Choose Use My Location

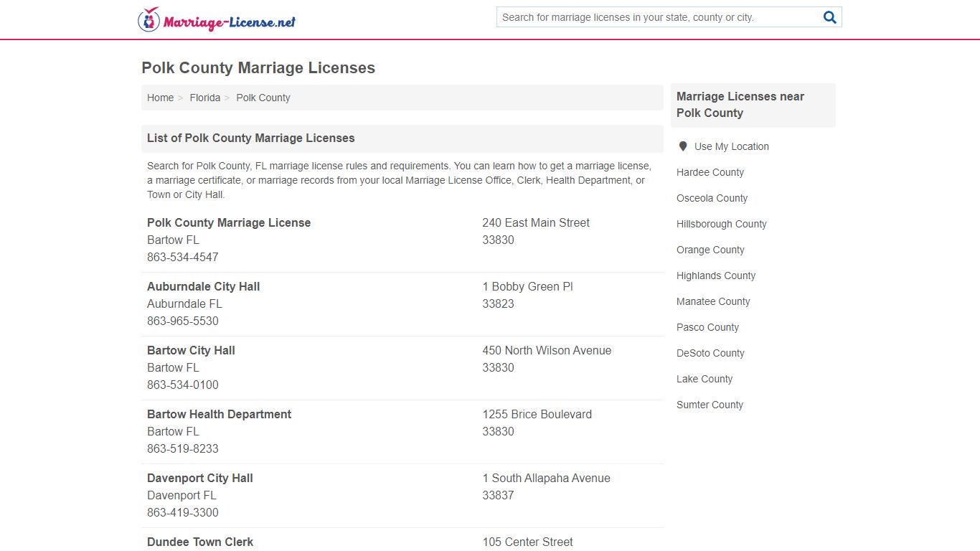[x=731, y=146]
